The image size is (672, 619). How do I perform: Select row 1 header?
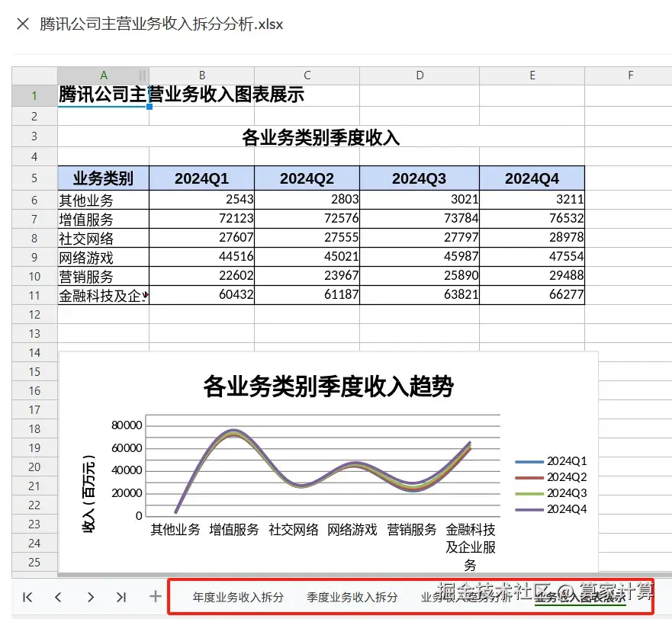[x=34, y=95]
